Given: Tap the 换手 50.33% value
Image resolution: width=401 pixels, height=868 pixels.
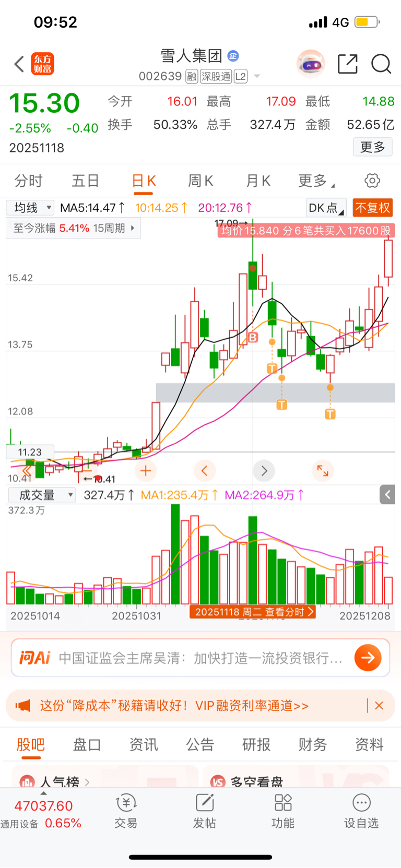Looking at the screenshot, I should coord(175,125).
